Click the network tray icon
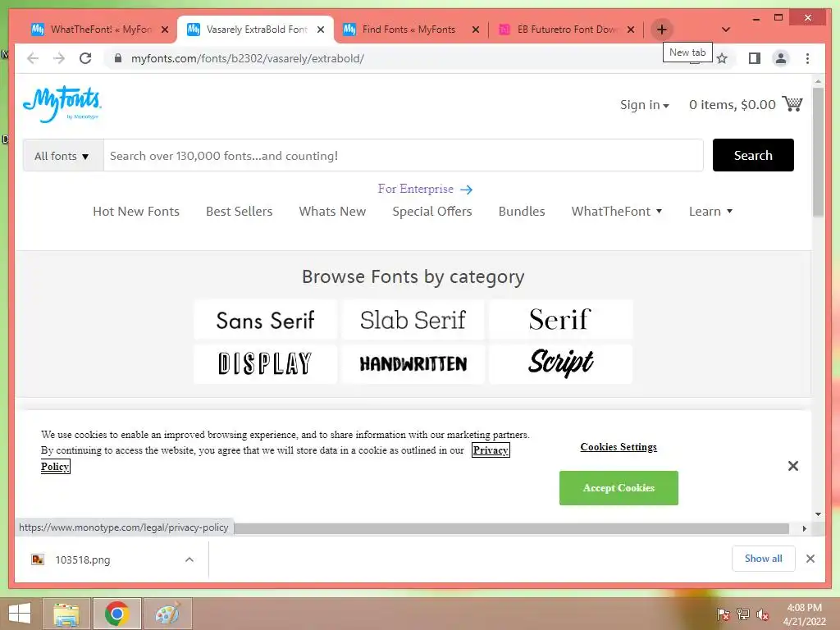This screenshot has width=840, height=630. [743, 614]
